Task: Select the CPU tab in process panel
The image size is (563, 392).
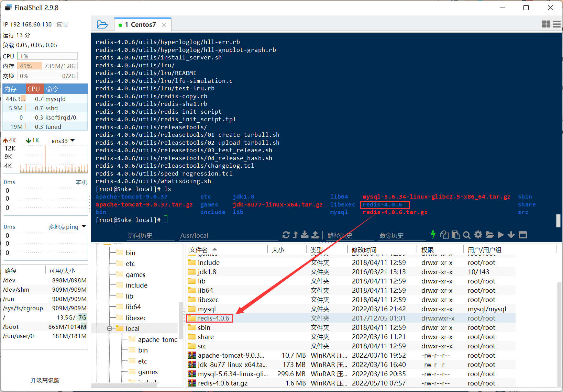Action: 35,89
